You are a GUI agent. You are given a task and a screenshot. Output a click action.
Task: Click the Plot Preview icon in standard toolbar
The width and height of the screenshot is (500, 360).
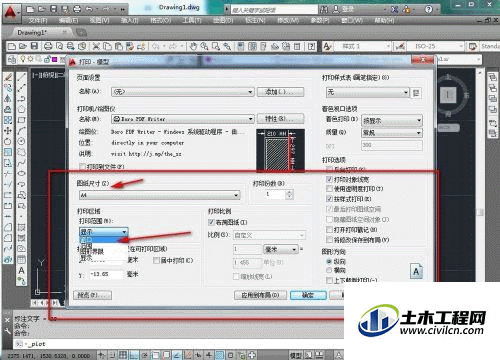pyautogui.click(x=59, y=46)
